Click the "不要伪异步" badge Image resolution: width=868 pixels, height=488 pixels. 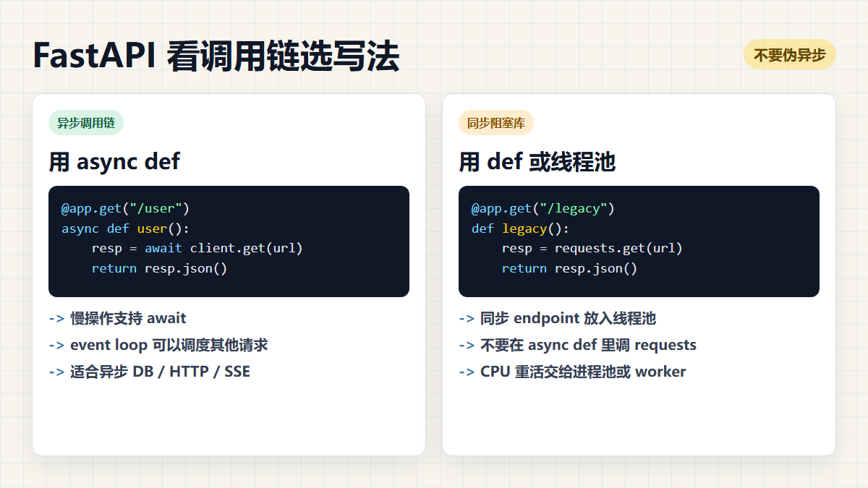pyautogui.click(x=790, y=55)
